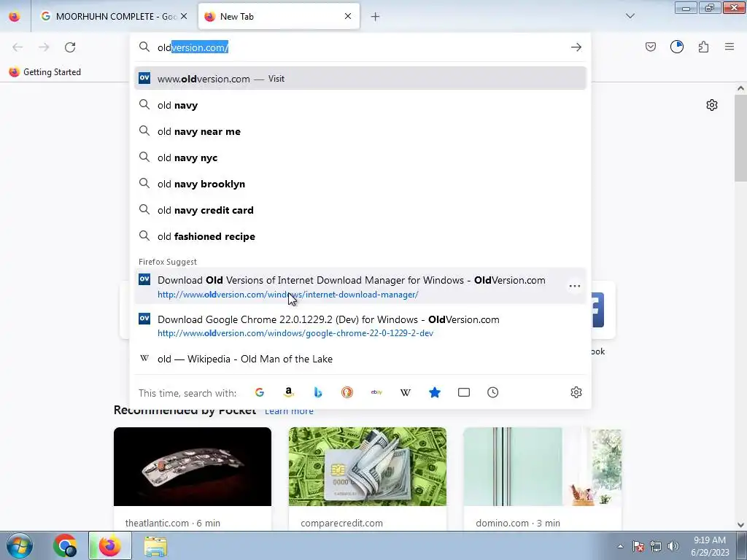747x560 pixels.
Task: Select 'old fashioned recipe' suggestion
Action: pyautogui.click(x=360, y=236)
